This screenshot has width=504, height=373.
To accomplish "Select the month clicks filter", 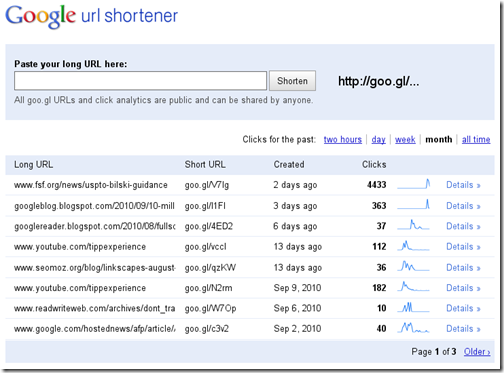I will click(439, 139).
